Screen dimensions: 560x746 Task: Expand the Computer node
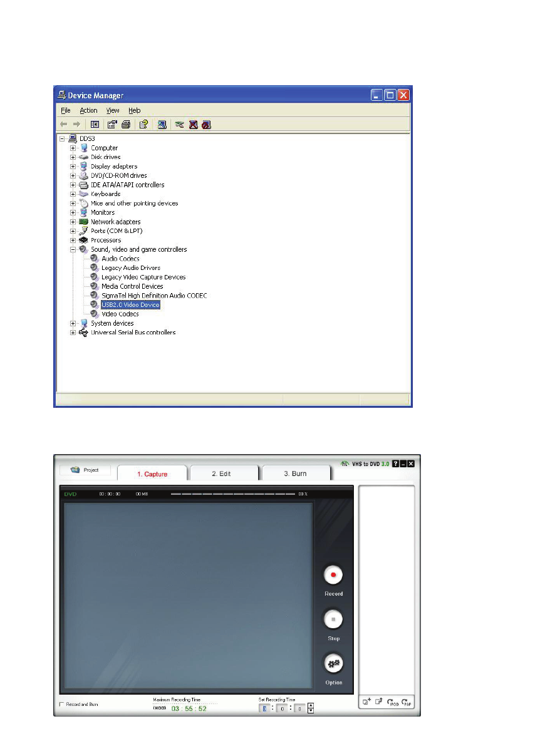coord(73,148)
